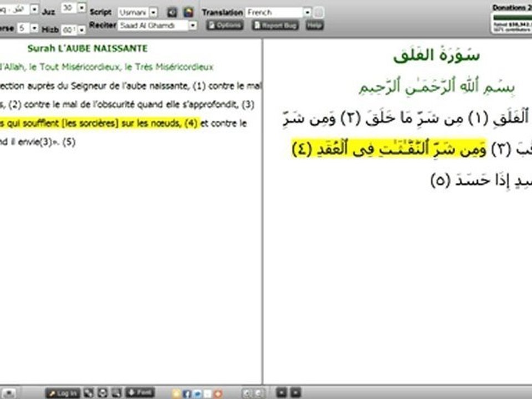Click the Facebook share icon

pos(187,393)
